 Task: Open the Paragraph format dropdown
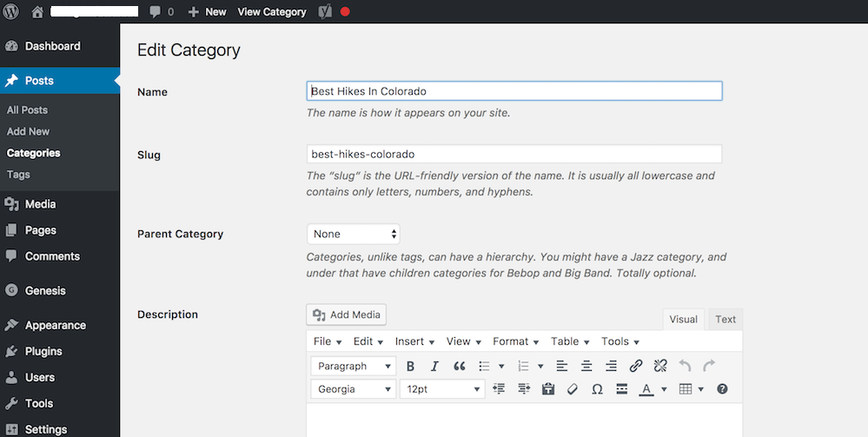coord(353,366)
